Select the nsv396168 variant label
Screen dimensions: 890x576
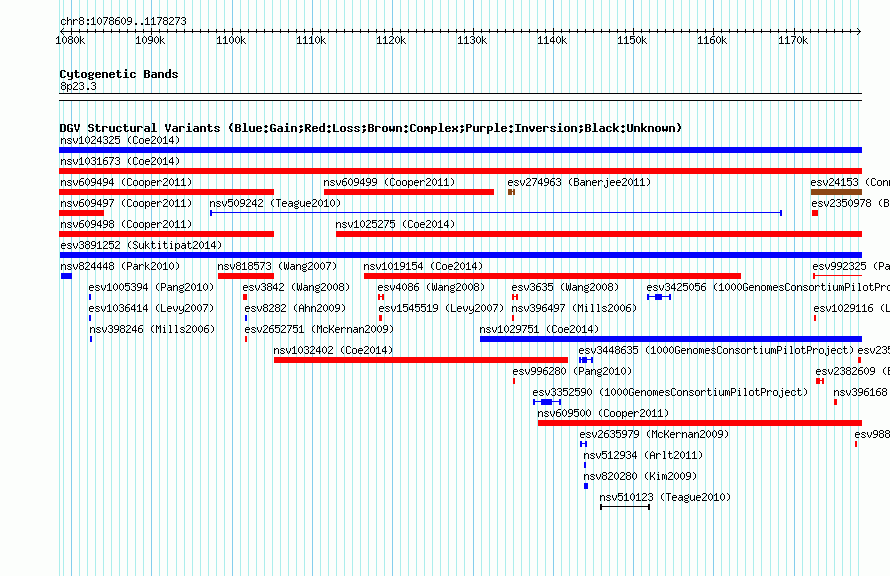click(861, 392)
